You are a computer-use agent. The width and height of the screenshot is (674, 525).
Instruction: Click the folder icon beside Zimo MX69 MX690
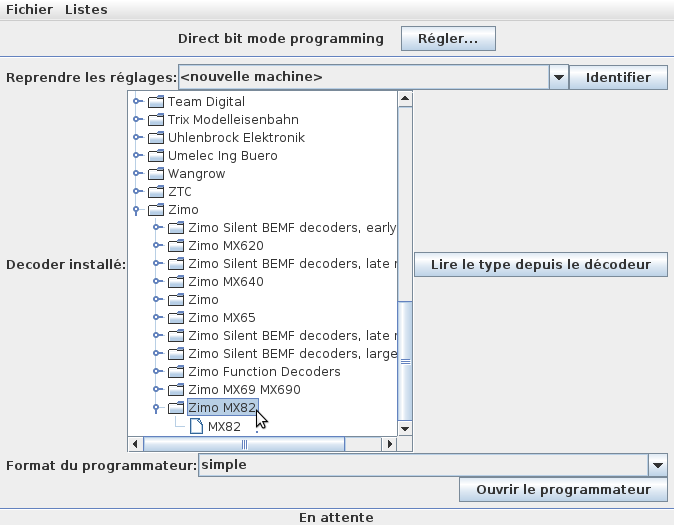pos(176,390)
